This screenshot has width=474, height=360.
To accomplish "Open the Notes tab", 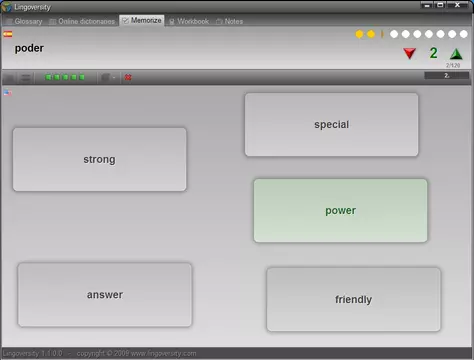I will click(x=230, y=21).
